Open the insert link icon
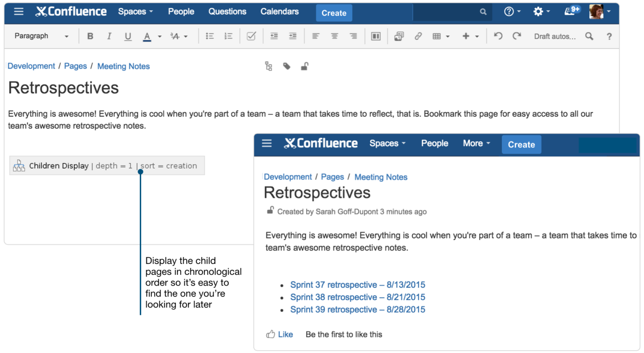The image size is (644, 353). coord(418,36)
